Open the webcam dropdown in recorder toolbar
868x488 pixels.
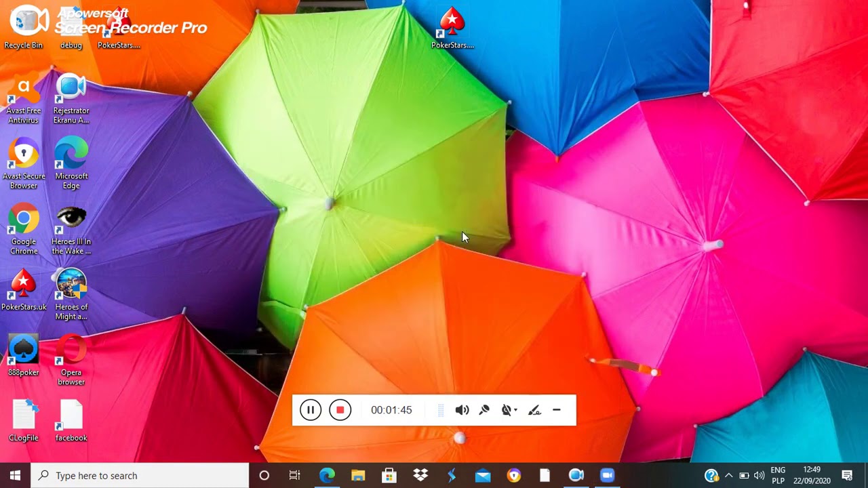tap(509, 410)
